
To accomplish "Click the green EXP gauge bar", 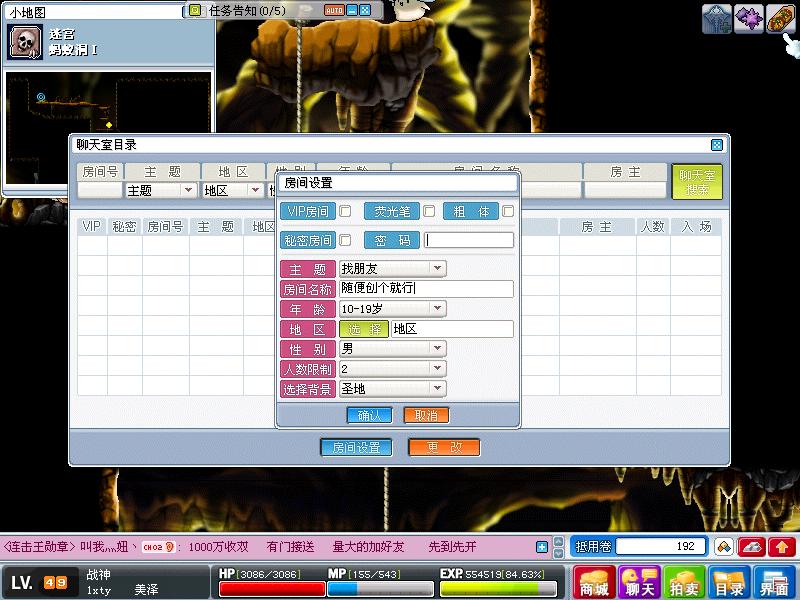I will click(x=498, y=589).
